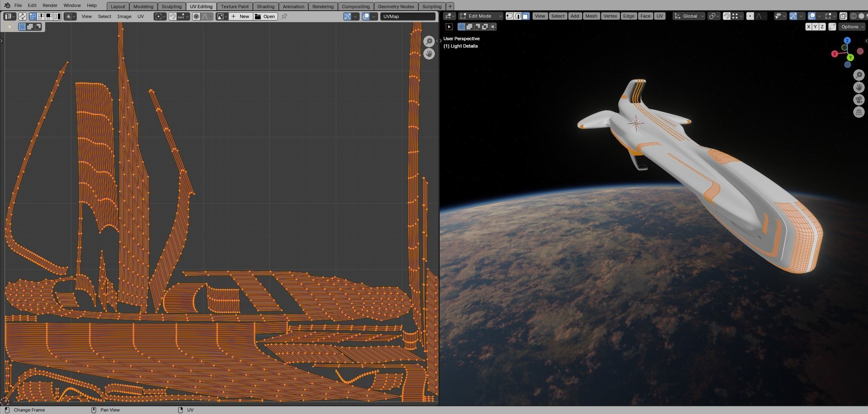
Task: Enable Y axis mesh symmetry
Action: (815, 27)
